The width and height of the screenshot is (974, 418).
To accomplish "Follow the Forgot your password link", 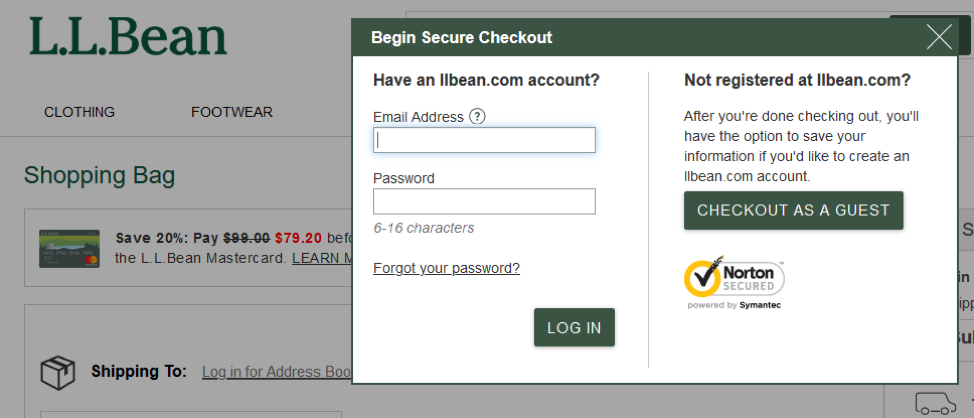I will [x=446, y=268].
